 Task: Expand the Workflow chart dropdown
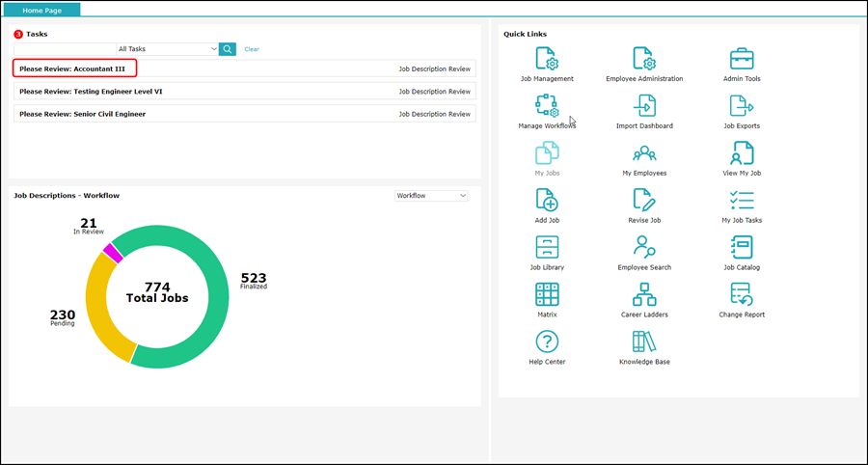(431, 196)
